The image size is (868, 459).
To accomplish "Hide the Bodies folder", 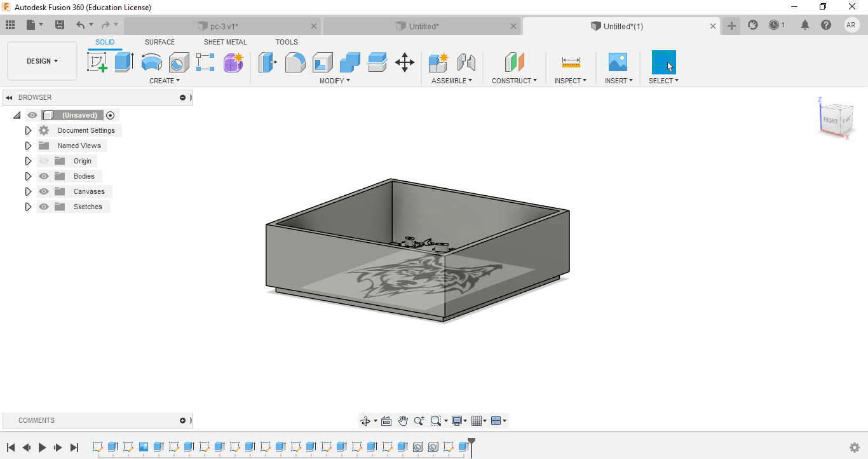I will pos(44,176).
